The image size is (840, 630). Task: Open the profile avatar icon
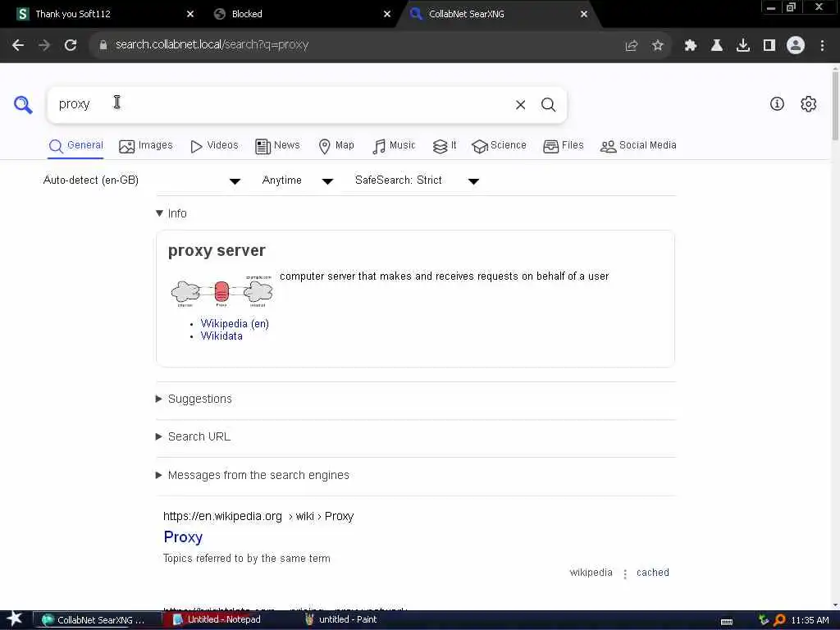(796, 46)
